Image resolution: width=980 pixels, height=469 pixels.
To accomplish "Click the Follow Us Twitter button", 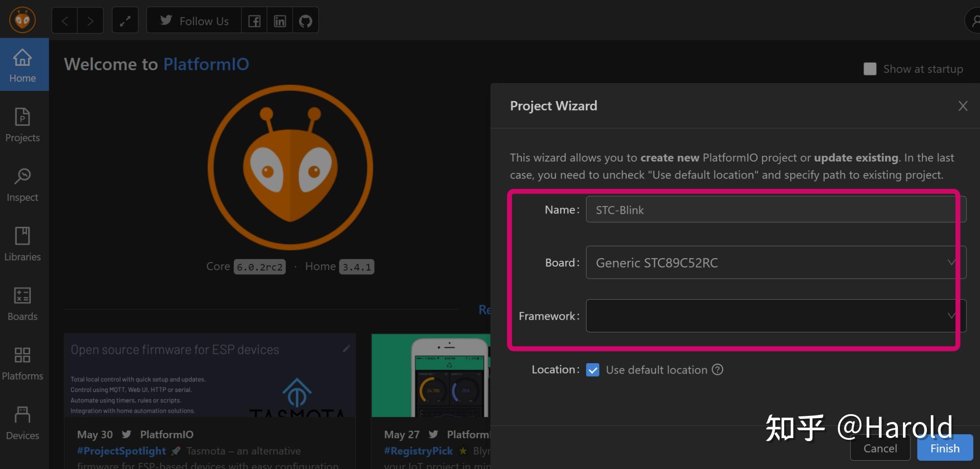I will [193, 20].
